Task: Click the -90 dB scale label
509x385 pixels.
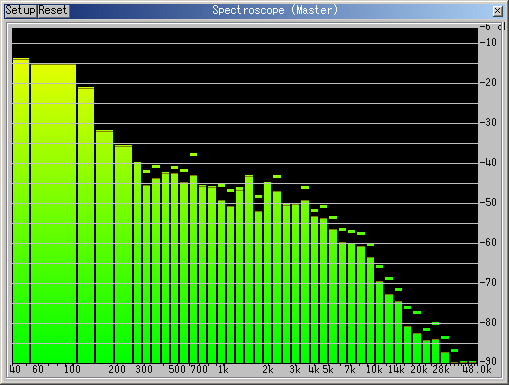Action: point(489,361)
